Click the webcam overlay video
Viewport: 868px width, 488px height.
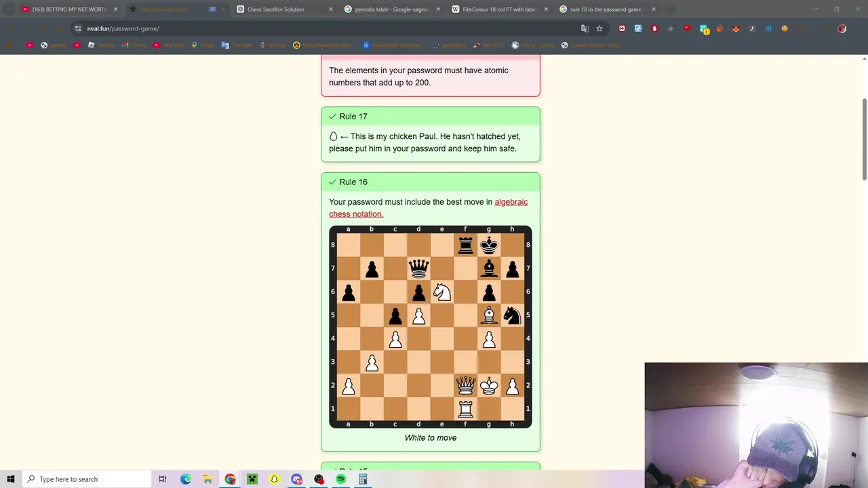click(x=756, y=425)
